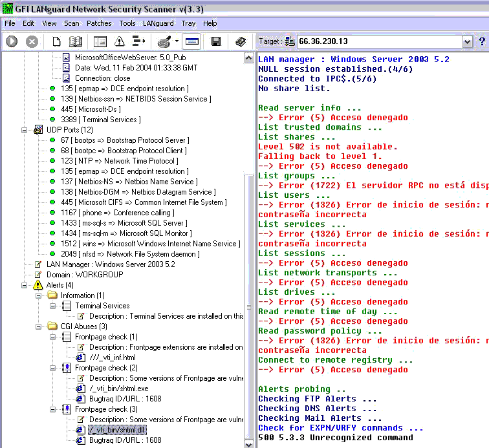Select Date: Wed, 11 Feb 2004 entry
The height and width of the screenshot is (448, 489).
136,68
